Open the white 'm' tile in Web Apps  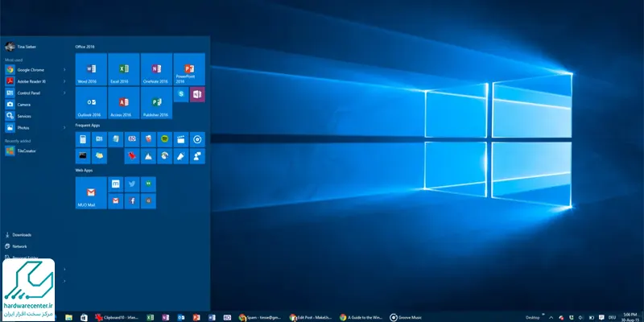(115, 184)
